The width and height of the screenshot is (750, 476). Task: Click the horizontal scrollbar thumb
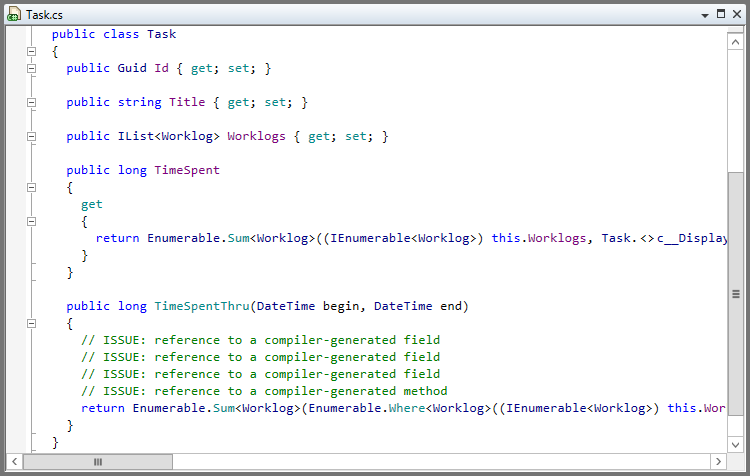tap(98, 462)
